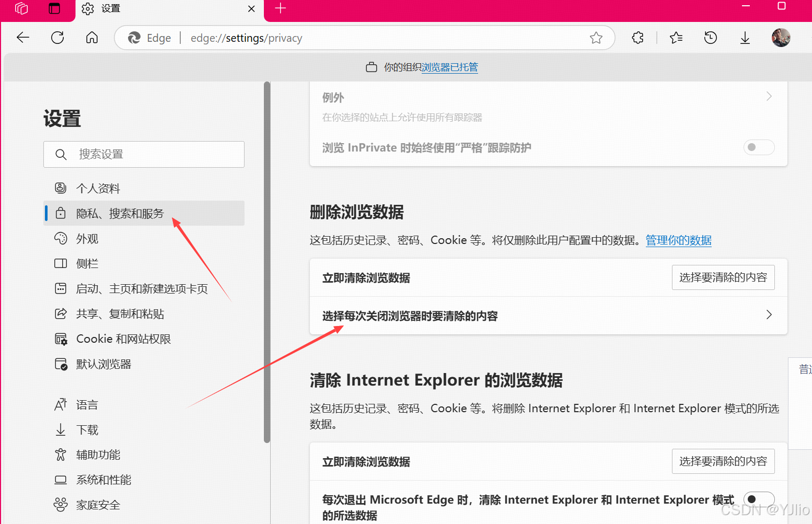This screenshot has height=524, width=812.
Task: Refresh the settings page
Action: pos(57,38)
